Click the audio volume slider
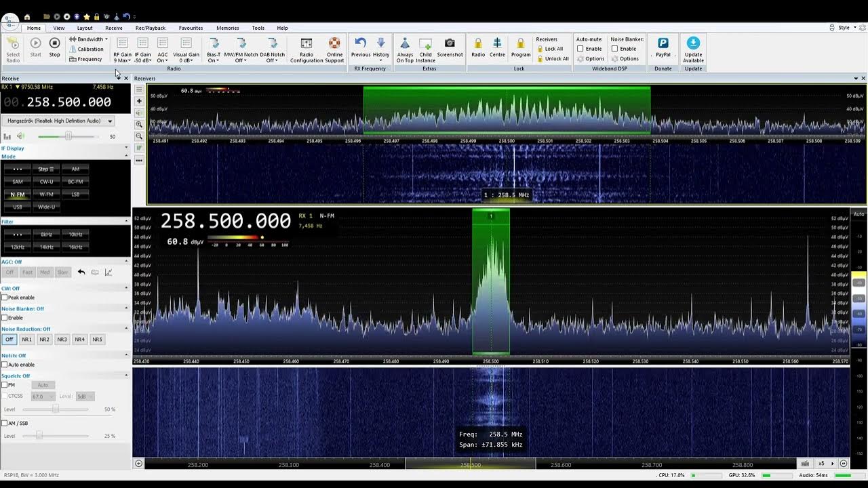Viewport: 868px width, 488px height. tap(68, 136)
